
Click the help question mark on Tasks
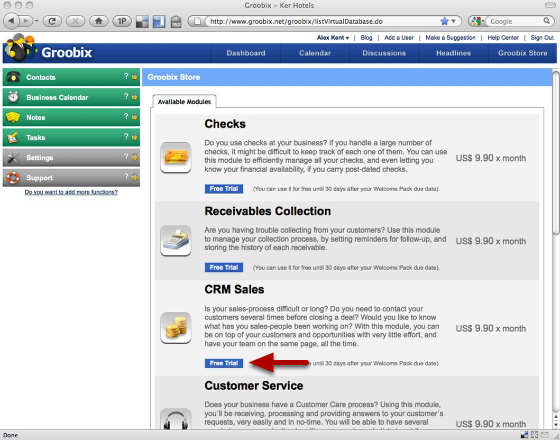coord(126,136)
